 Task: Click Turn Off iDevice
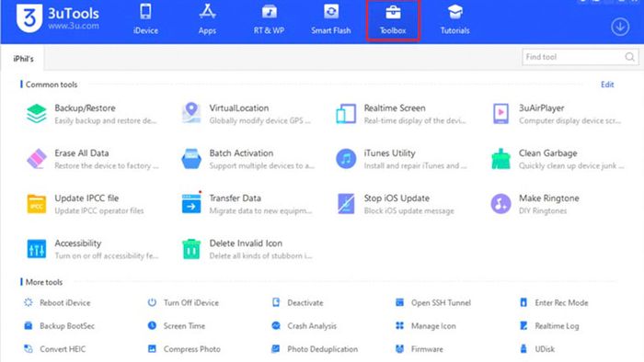pyautogui.click(x=183, y=302)
